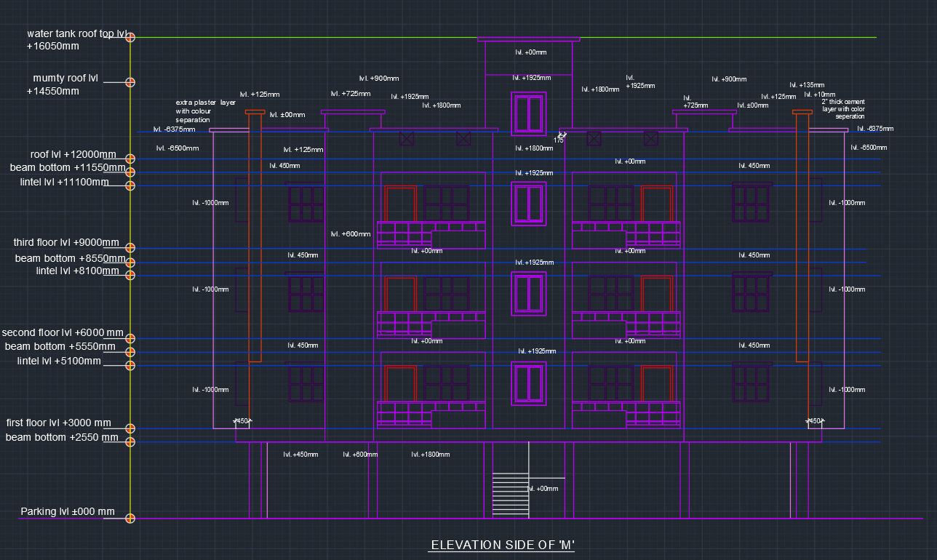937x560 pixels.
Task: Click the '2" thick cement layer' note
Action: 844,109
